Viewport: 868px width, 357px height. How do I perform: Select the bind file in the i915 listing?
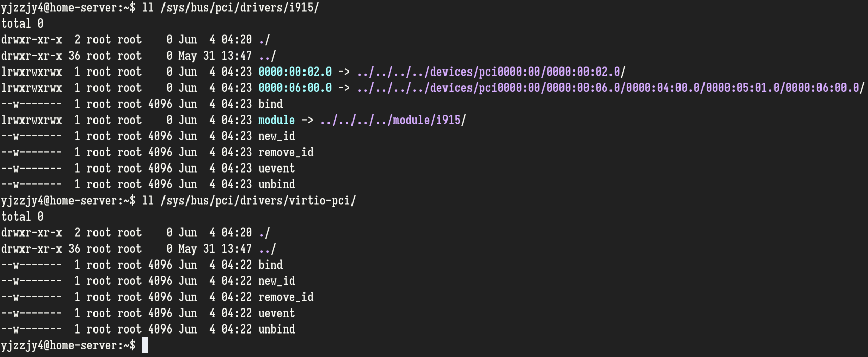click(x=270, y=104)
